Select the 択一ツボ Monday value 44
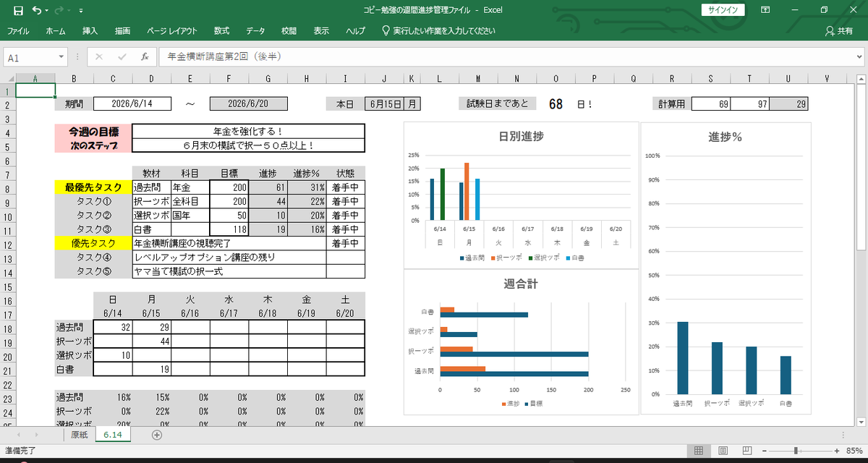The height and width of the screenshot is (463, 868). (x=152, y=341)
